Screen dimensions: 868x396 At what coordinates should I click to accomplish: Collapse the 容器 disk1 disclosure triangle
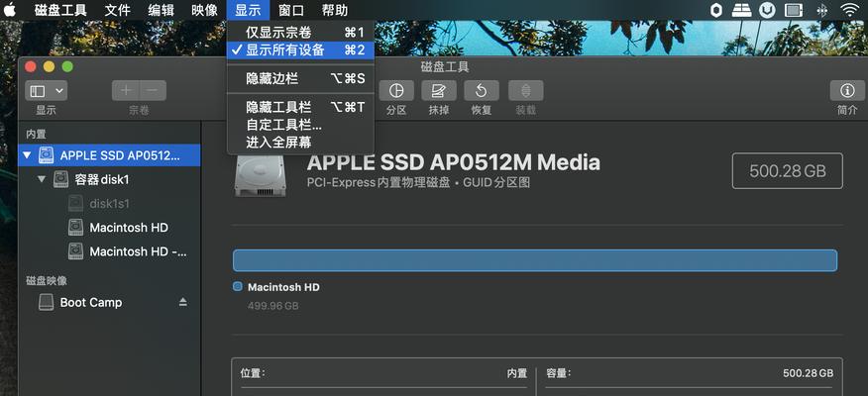point(42,179)
